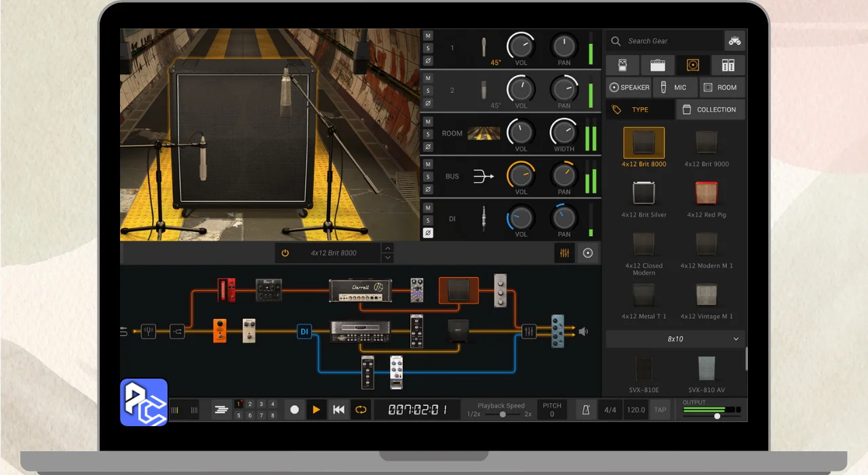Open the stomp pedal gear category
The height and width of the screenshot is (475, 868).
[622, 65]
